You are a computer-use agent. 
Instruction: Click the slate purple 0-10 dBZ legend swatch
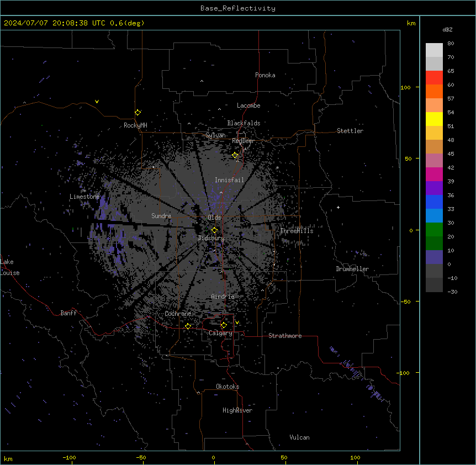434,257
